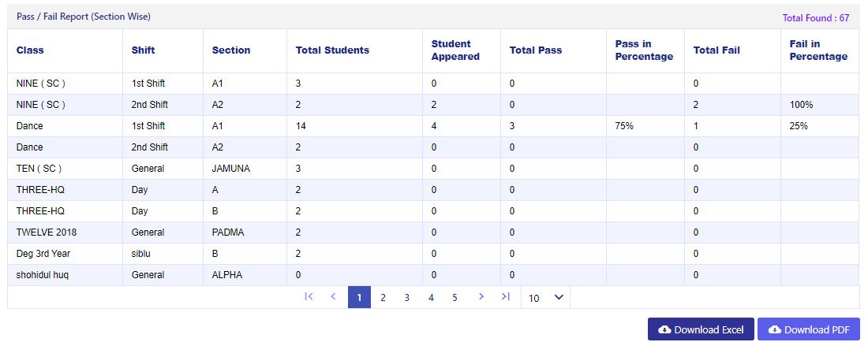
Task: Click the Pass in Percentage header
Action: 644,50
